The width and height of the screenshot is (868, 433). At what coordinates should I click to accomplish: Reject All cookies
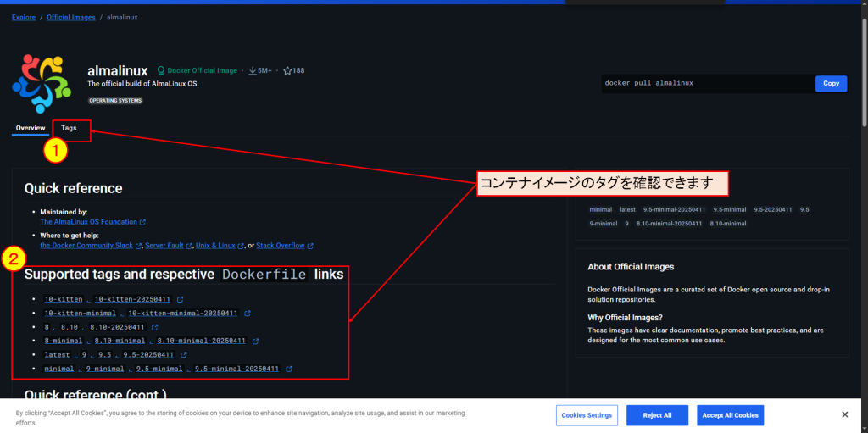(x=657, y=415)
